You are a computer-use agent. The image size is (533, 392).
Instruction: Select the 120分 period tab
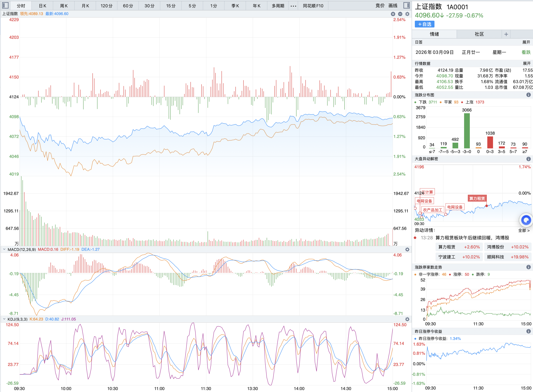point(106,6)
